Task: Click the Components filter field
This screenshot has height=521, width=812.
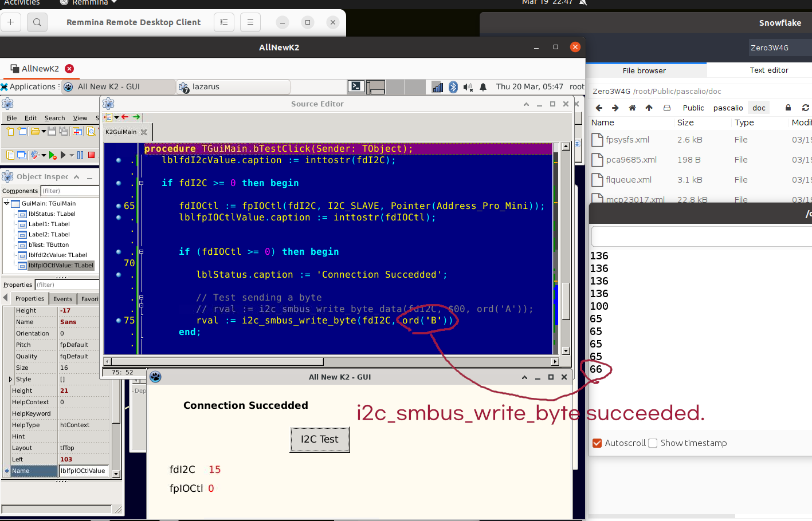Action: point(70,191)
